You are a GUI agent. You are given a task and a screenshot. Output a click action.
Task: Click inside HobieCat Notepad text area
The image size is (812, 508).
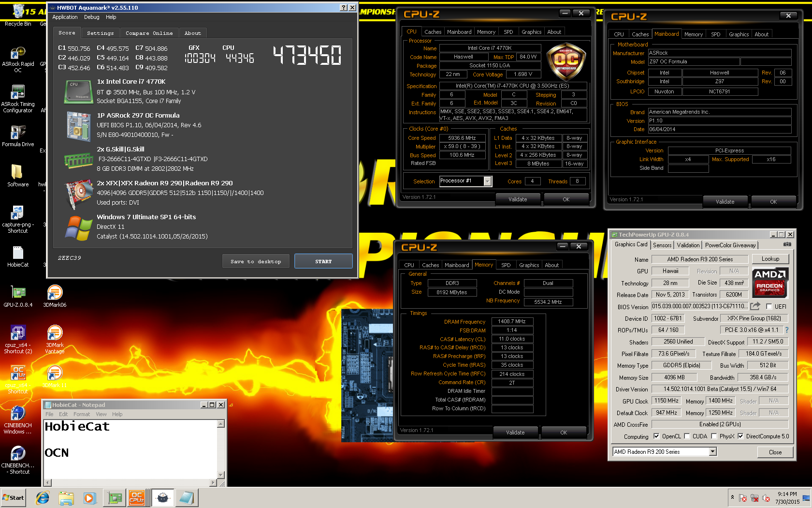(x=130, y=449)
